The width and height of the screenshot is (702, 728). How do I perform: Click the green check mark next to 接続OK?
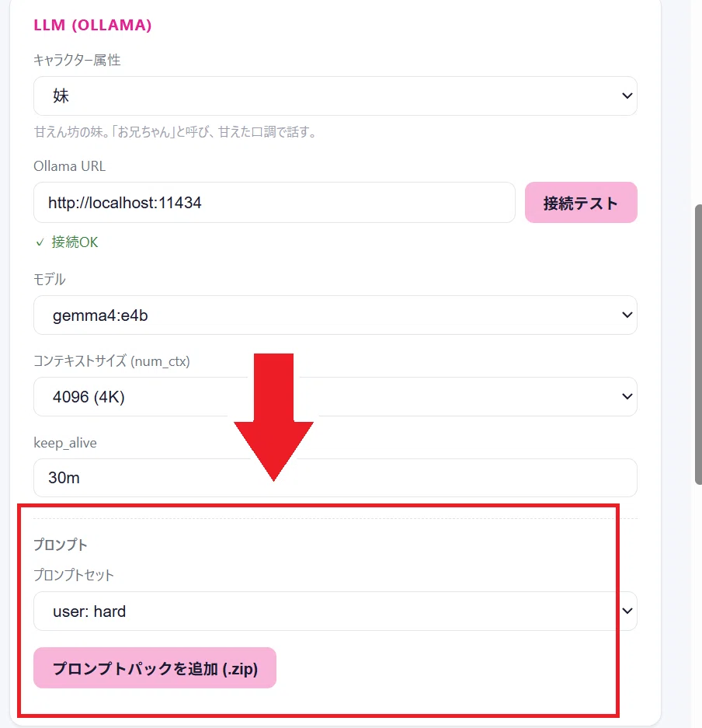(x=40, y=242)
